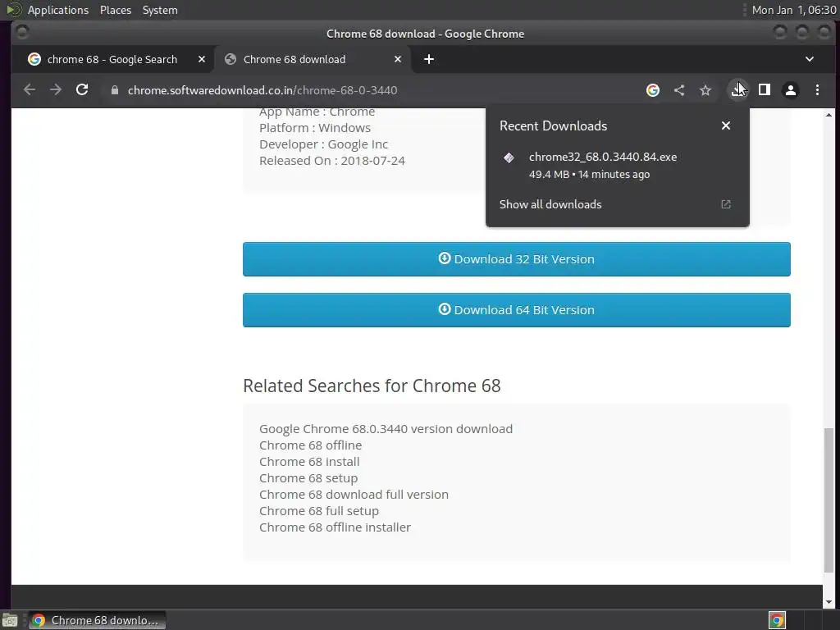Image resolution: width=840 pixels, height=630 pixels.
Task: Open the System menu
Action: pos(160,10)
